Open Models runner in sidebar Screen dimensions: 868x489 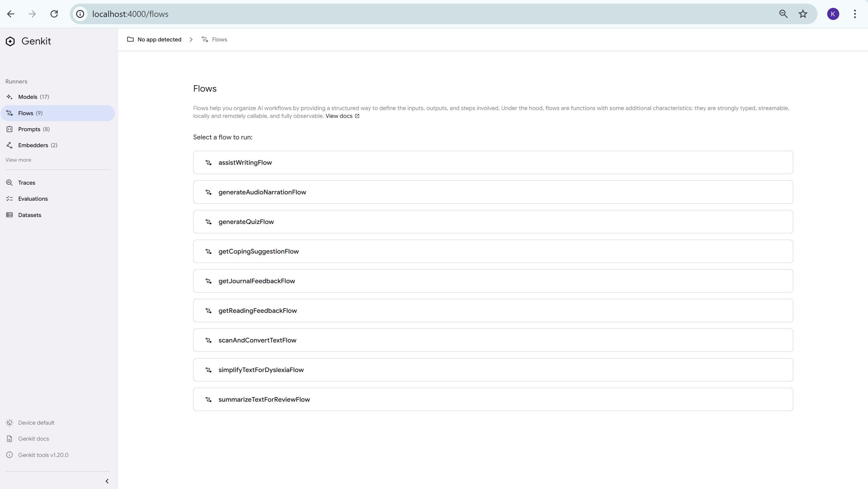pos(28,97)
